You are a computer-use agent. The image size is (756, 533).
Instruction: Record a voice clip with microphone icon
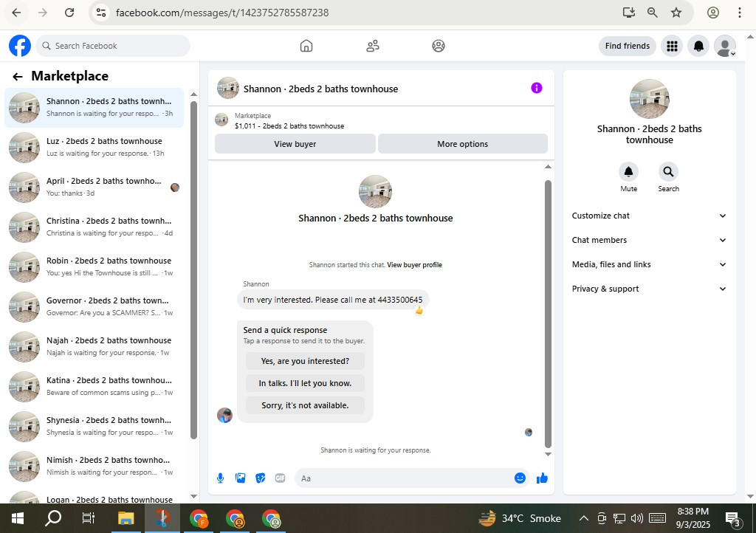[x=220, y=478]
